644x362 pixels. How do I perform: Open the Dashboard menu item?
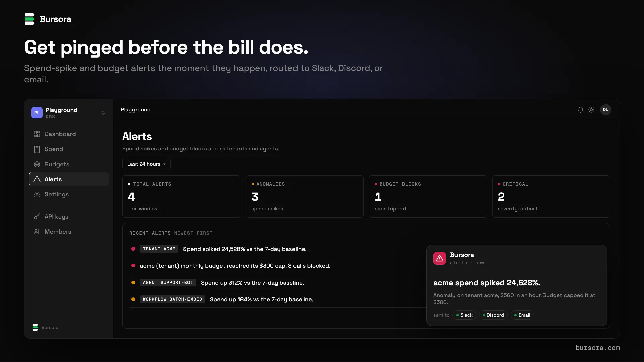(68, 134)
